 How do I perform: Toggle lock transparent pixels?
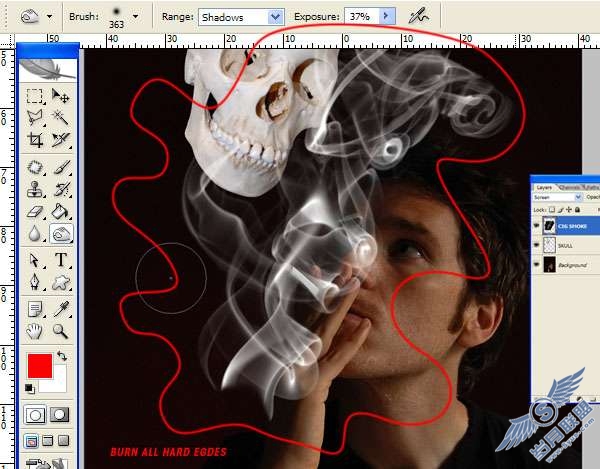(x=552, y=210)
